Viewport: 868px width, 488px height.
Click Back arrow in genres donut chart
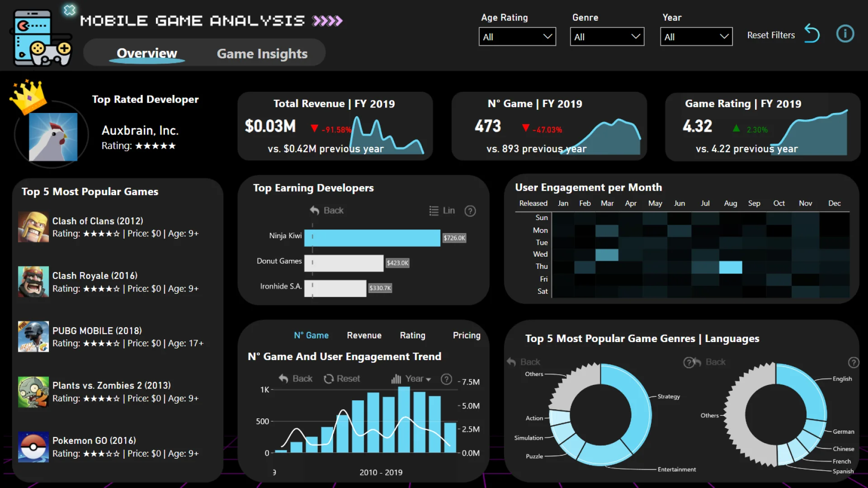511,362
